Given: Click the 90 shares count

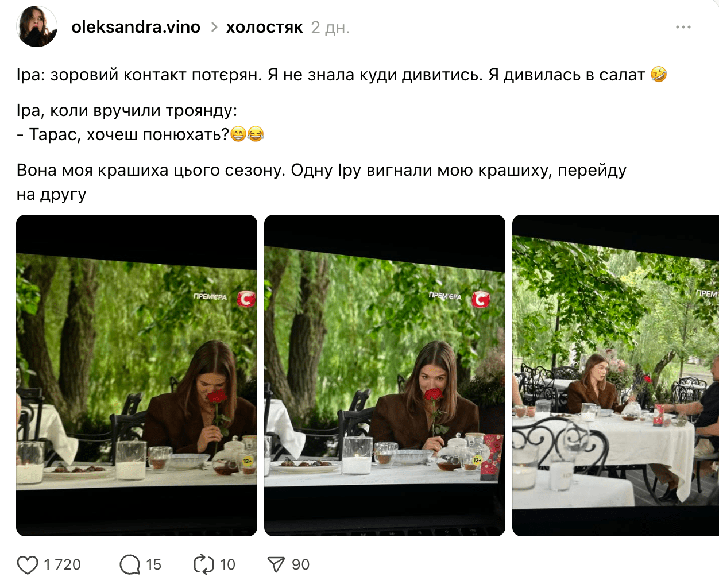Looking at the screenshot, I should click(x=300, y=565).
